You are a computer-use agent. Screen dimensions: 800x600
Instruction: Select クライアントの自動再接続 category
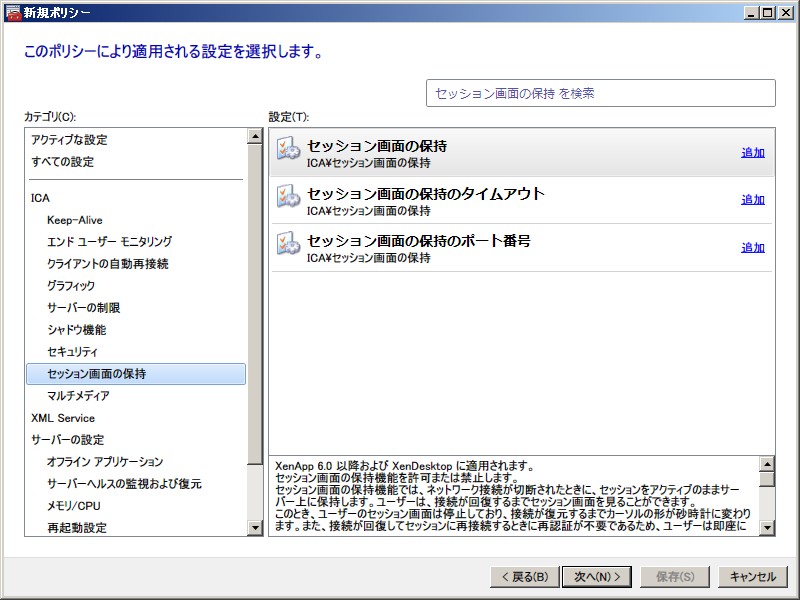[x=107, y=264]
